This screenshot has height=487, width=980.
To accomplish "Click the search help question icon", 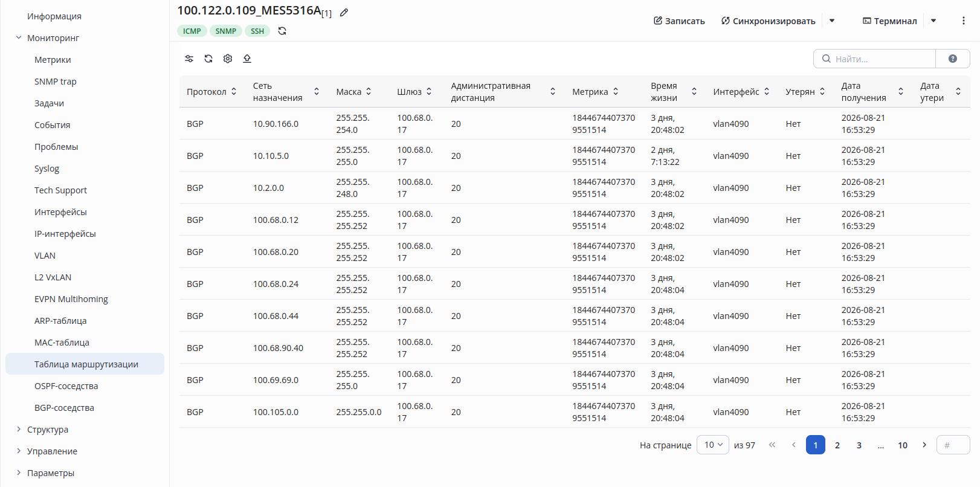I will [x=953, y=59].
